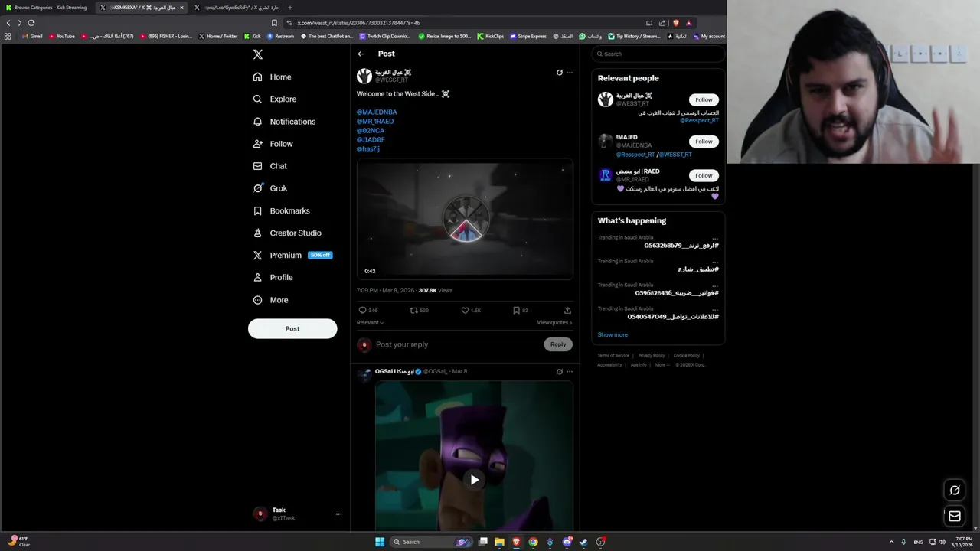Open the @has7ij mention link

pos(368,149)
